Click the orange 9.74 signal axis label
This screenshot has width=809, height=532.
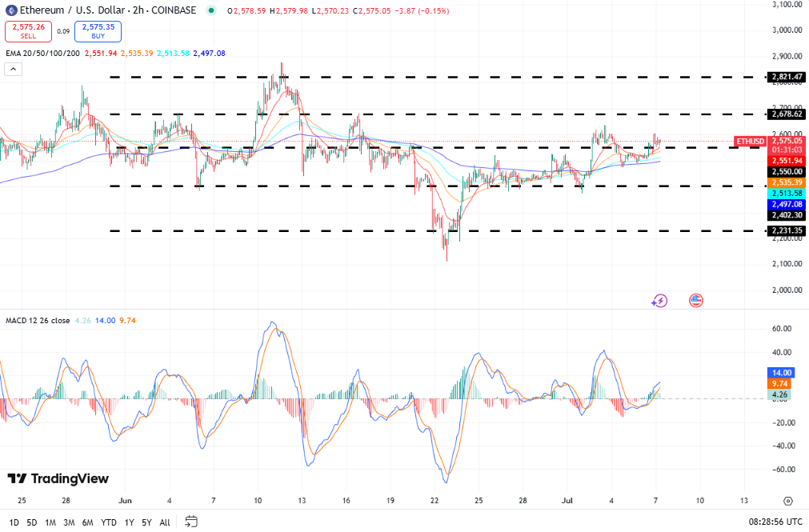point(781,383)
